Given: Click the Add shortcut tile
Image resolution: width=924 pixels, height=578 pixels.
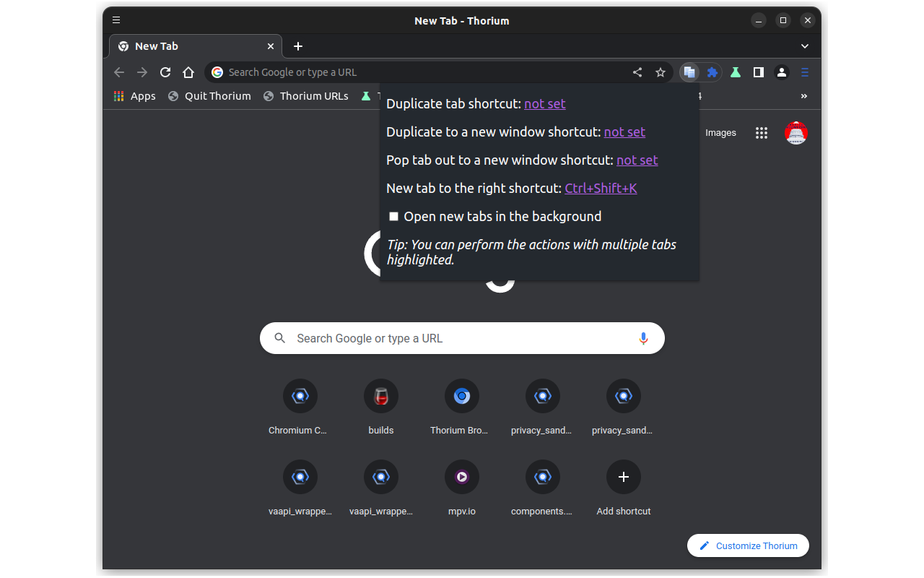Looking at the screenshot, I should point(624,489).
